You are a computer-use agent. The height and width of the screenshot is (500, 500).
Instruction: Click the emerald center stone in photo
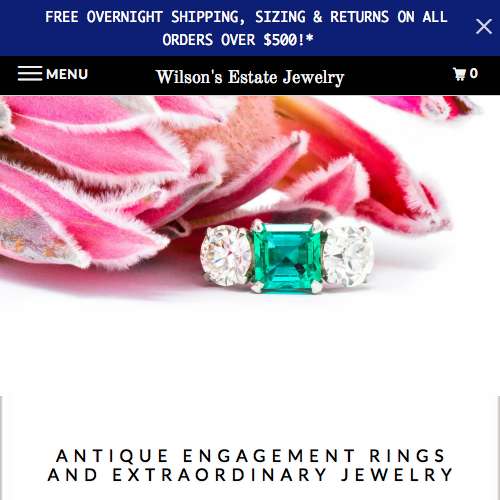pos(287,257)
